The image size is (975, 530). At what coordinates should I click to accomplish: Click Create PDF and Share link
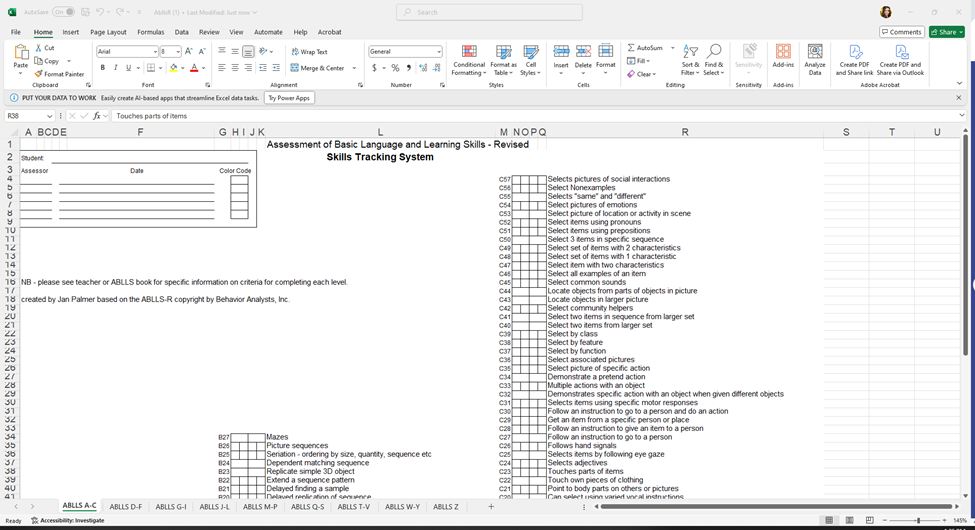(x=854, y=60)
